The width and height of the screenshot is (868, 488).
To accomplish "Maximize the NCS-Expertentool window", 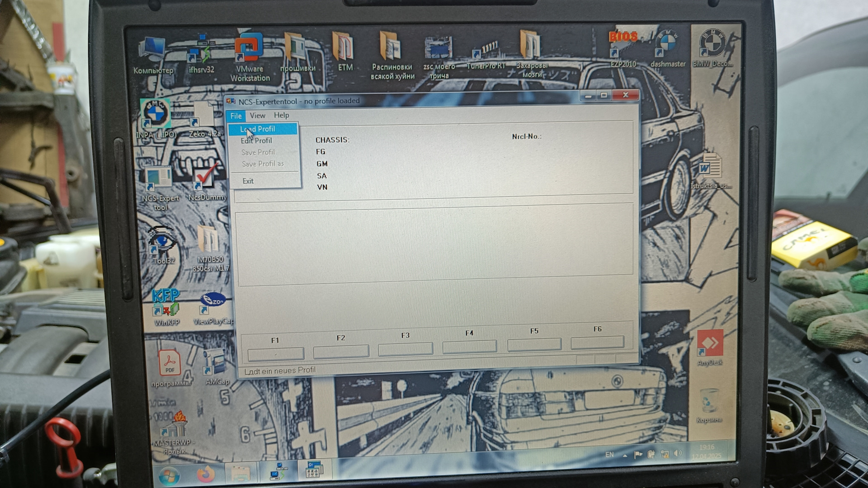I will coord(604,95).
